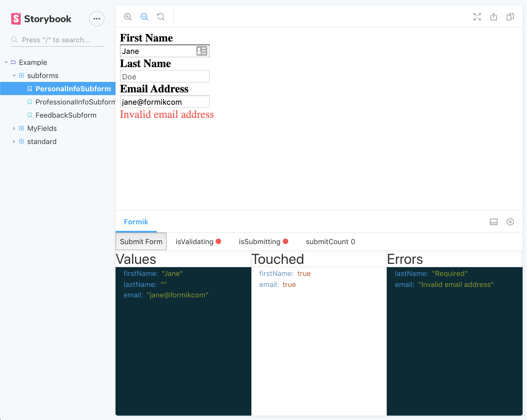Image resolution: width=527 pixels, height=420 pixels.
Task: Close the Formik addon panel
Action: [x=510, y=222]
